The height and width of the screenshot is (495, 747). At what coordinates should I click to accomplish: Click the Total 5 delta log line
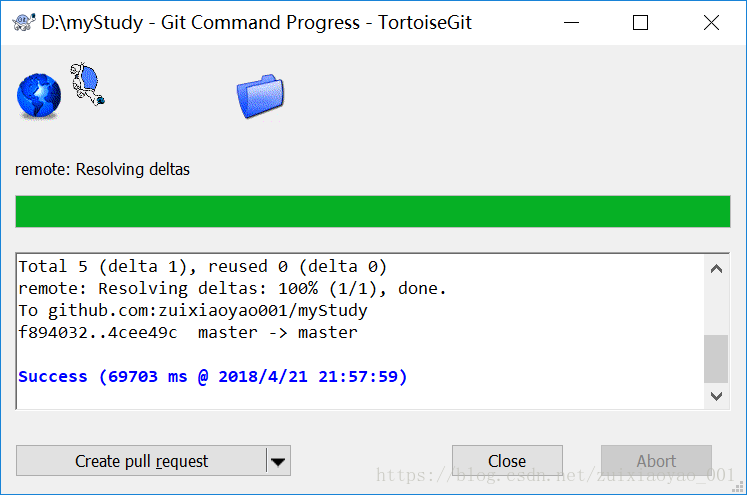[x=202, y=266]
